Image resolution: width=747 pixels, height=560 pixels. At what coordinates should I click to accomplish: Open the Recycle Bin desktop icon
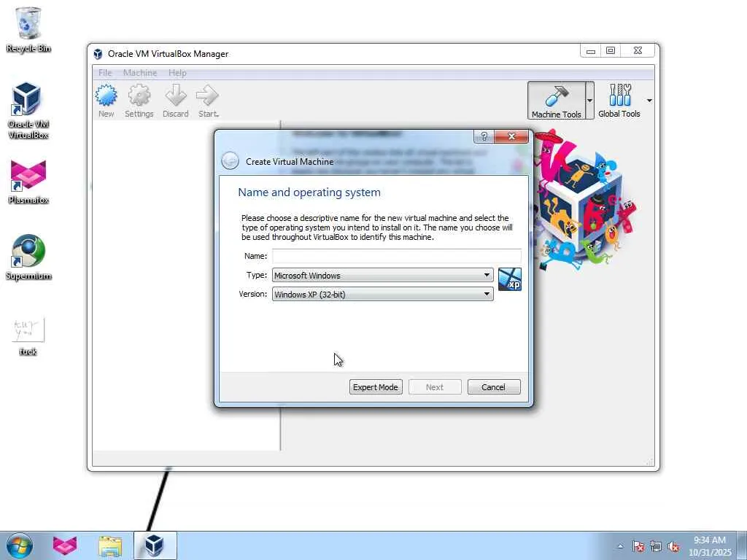point(28,30)
